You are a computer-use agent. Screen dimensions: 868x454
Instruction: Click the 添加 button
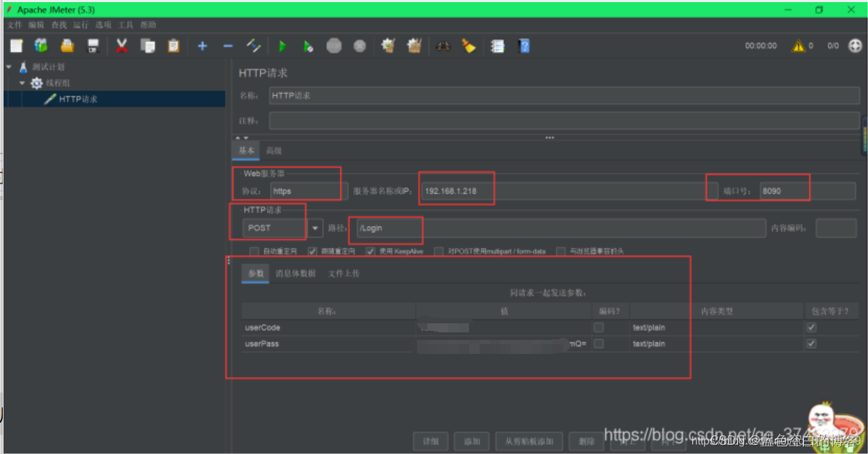[x=472, y=441]
